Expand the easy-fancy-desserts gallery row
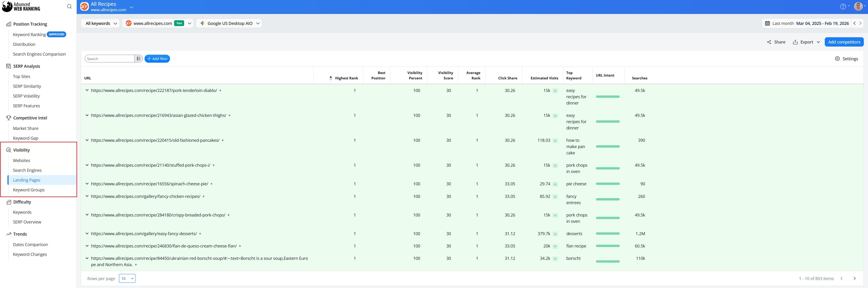 coord(87,234)
